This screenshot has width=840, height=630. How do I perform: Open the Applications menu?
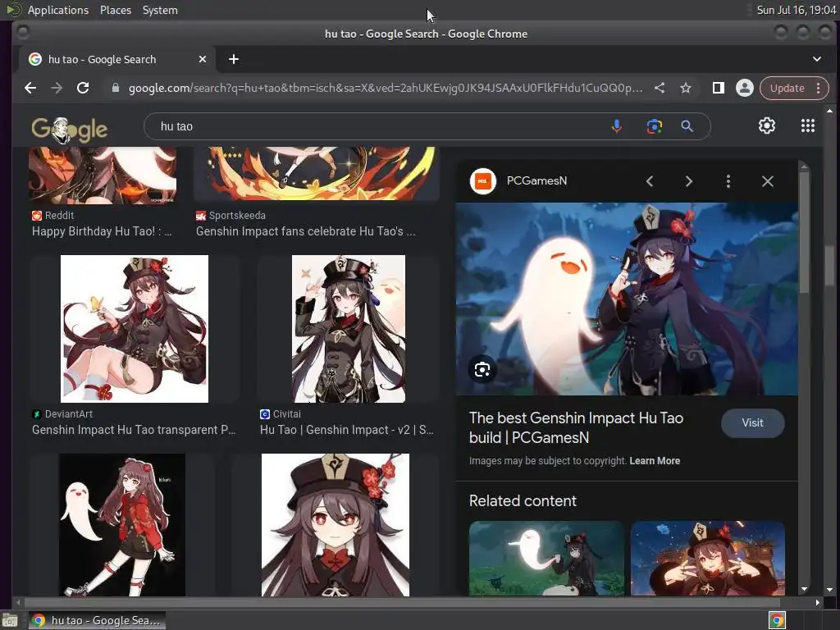[x=58, y=10]
